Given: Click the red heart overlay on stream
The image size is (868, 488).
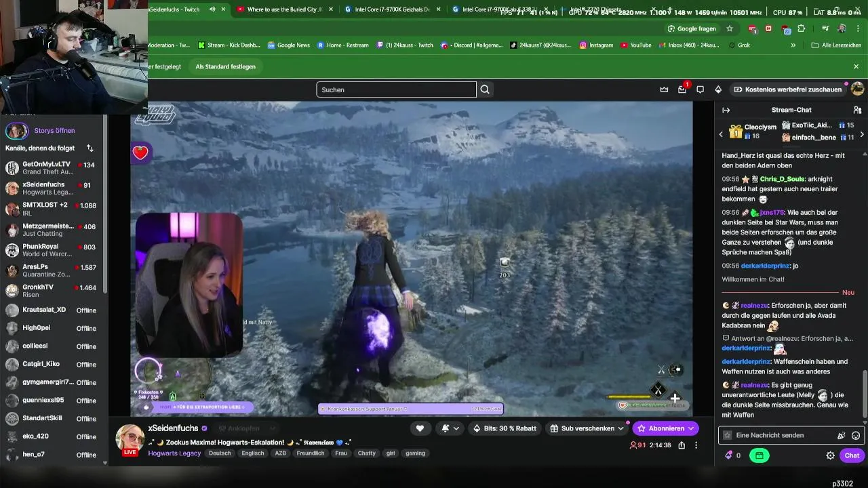Looking at the screenshot, I should click(140, 152).
